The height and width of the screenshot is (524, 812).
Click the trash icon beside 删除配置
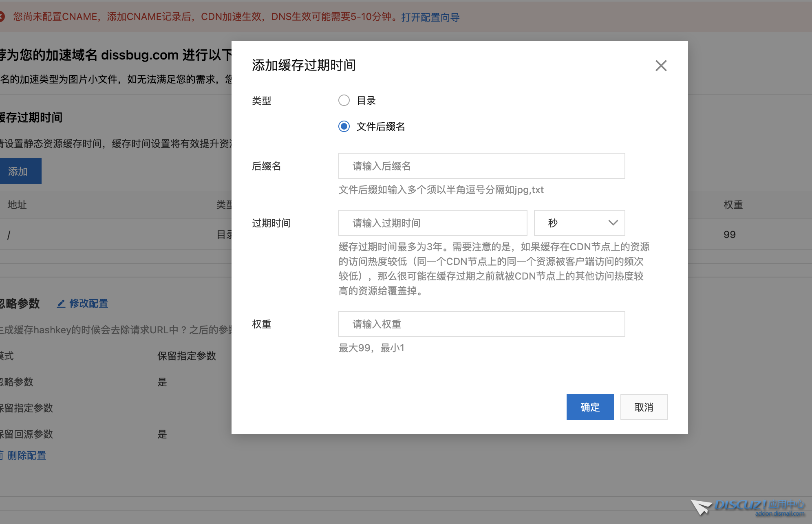2,455
